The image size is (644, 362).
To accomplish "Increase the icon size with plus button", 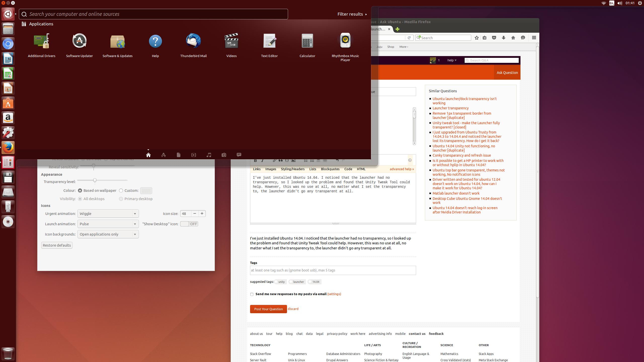I will pos(202,214).
